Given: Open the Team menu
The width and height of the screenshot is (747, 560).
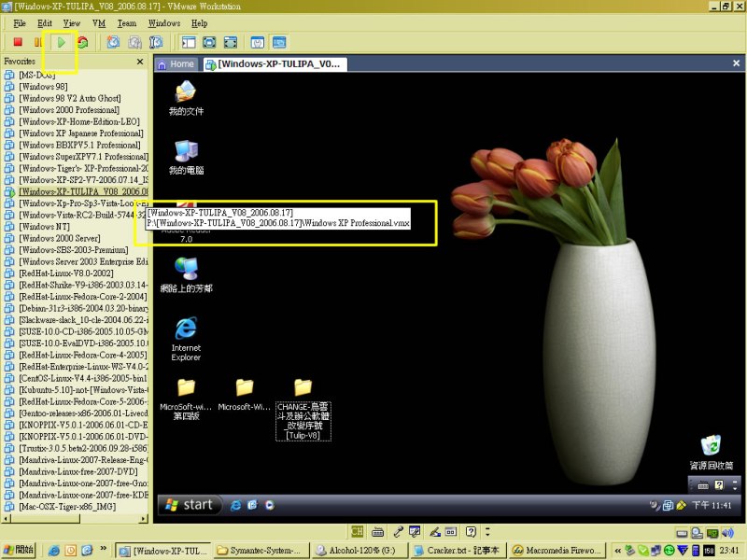Looking at the screenshot, I should 127,23.
